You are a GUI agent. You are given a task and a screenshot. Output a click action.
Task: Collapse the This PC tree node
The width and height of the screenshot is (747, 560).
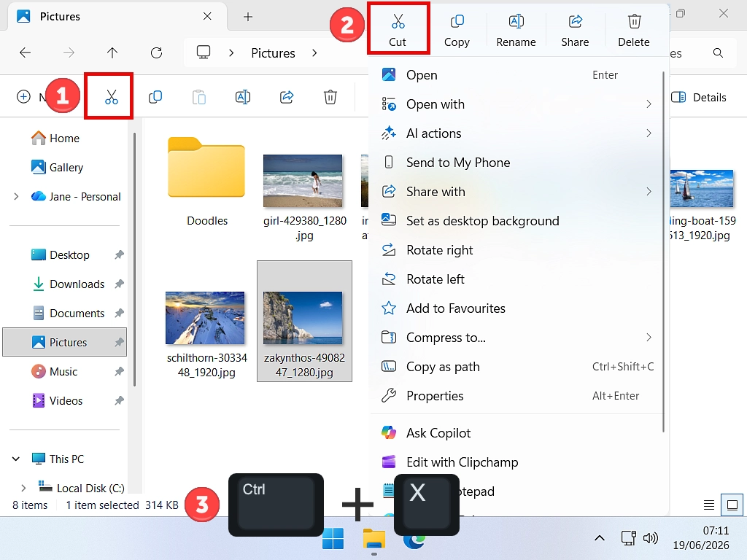click(16, 459)
